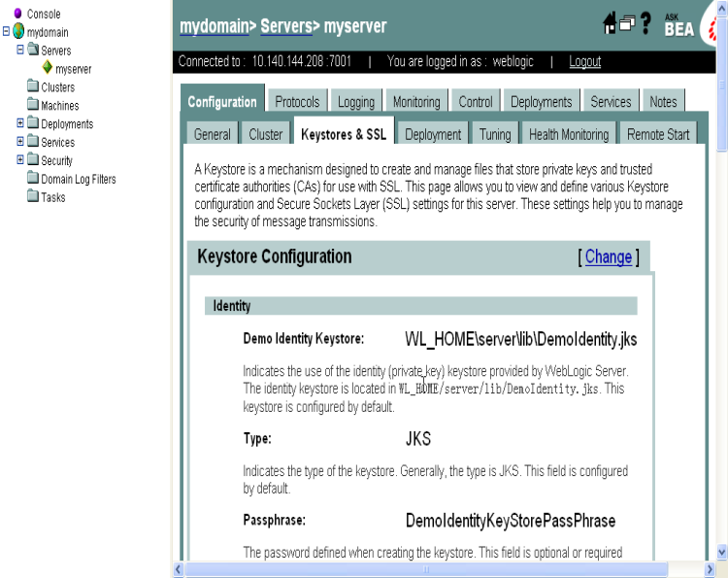Image resolution: width=728 pixels, height=578 pixels.
Task: Click the Clusters folder icon
Action: (x=33, y=87)
